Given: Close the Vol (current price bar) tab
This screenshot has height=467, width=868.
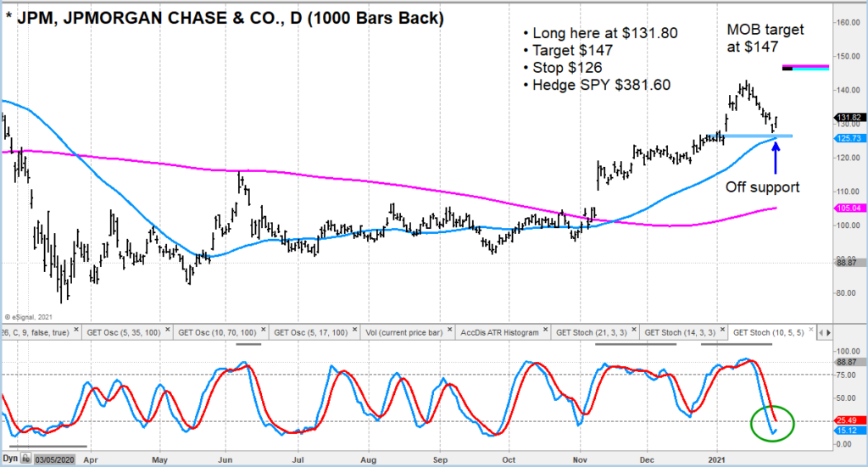Looking at the screenshot, I should click(x=450, y=331).
